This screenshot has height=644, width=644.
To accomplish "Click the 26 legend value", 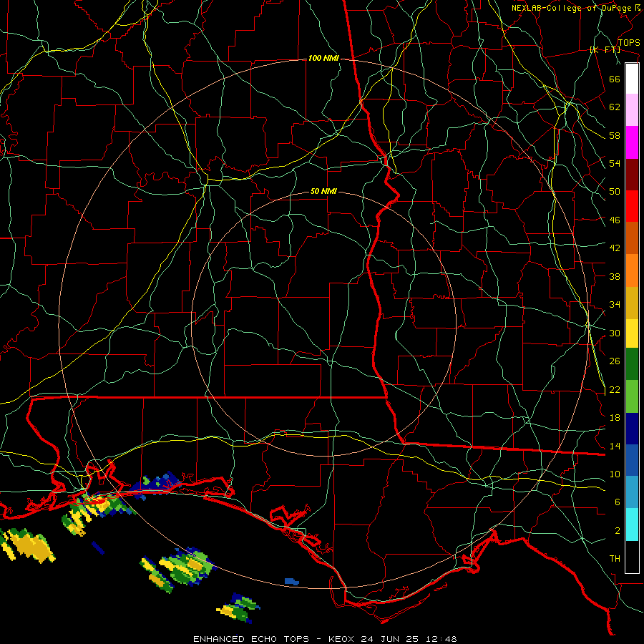I will click(615, 361).
